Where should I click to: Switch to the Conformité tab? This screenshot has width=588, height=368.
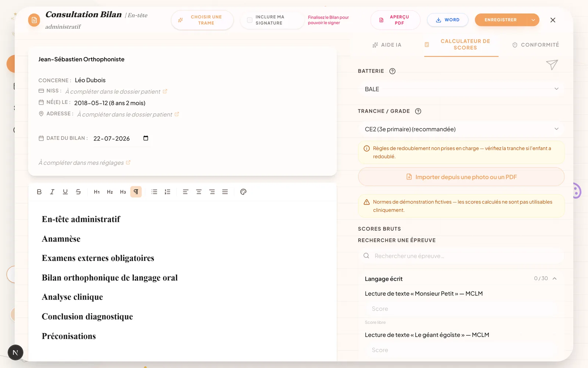[x=535, y=45]
